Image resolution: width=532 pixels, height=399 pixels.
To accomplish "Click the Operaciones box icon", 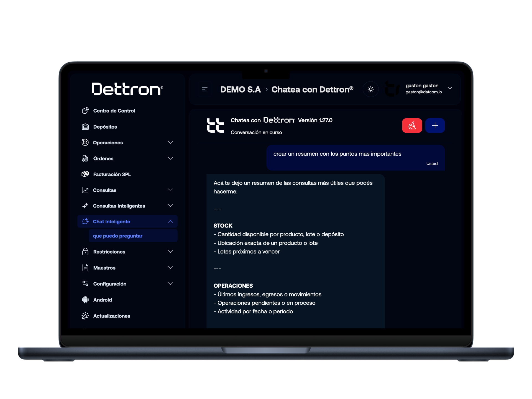I will coord(85,142).
